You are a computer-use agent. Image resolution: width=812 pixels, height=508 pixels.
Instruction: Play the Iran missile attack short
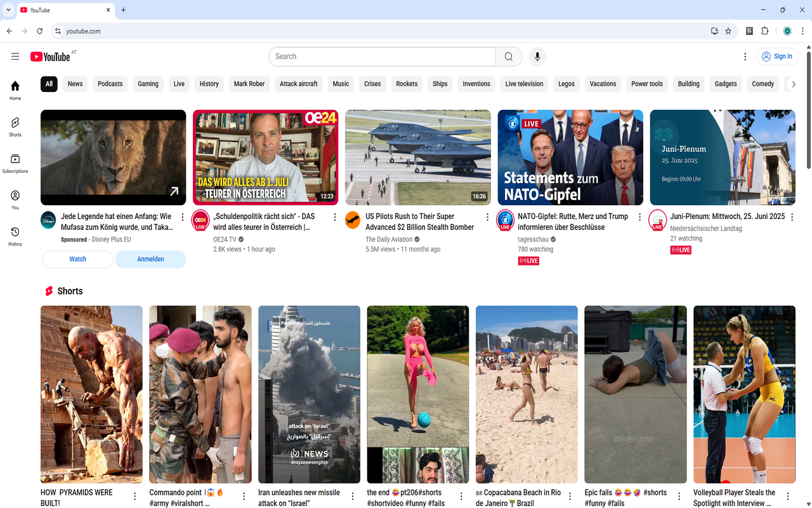pos(309,394)
